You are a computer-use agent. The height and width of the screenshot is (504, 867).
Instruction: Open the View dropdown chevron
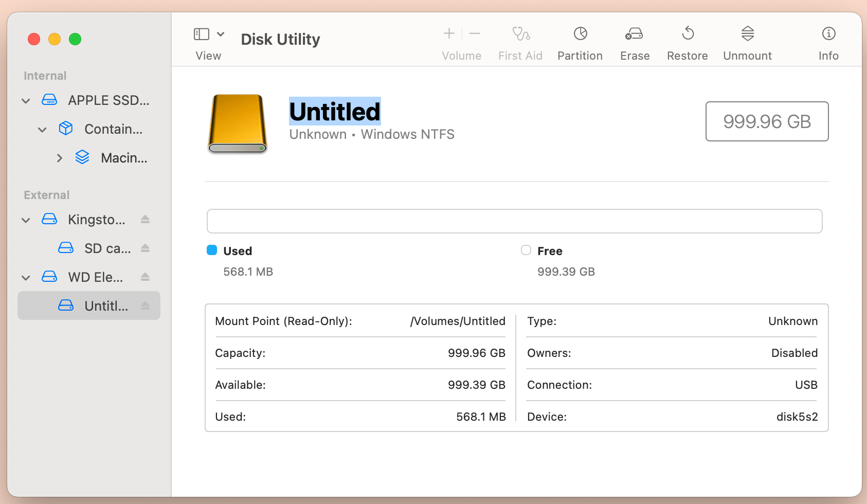[222, 33]
